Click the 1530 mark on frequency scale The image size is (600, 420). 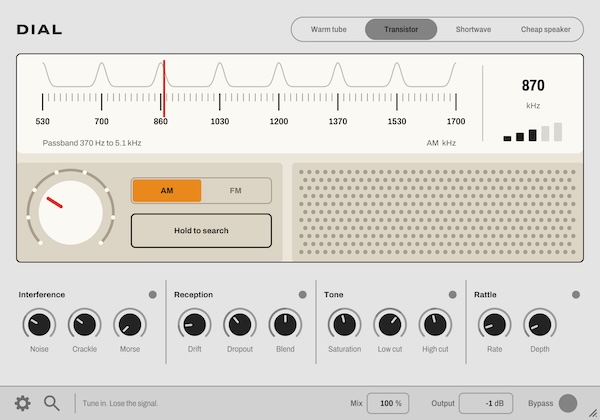point(397,122)
